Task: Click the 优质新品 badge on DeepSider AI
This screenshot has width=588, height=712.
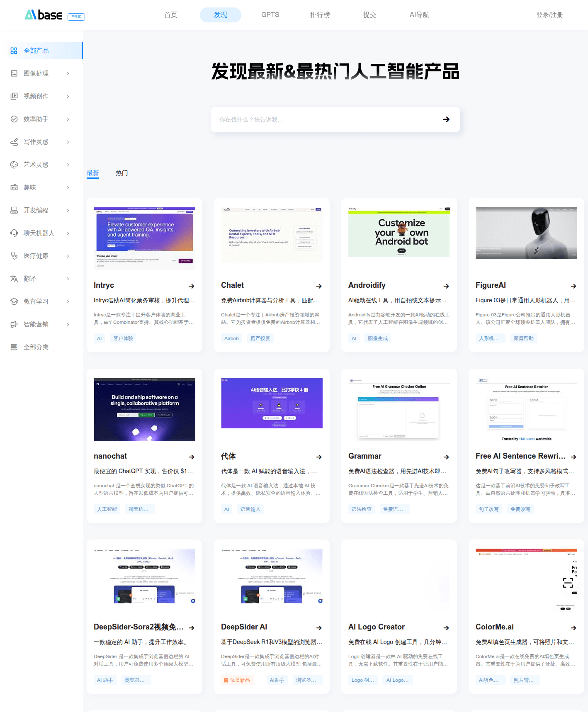Action: pyautogui.click(x=237, y=680)
